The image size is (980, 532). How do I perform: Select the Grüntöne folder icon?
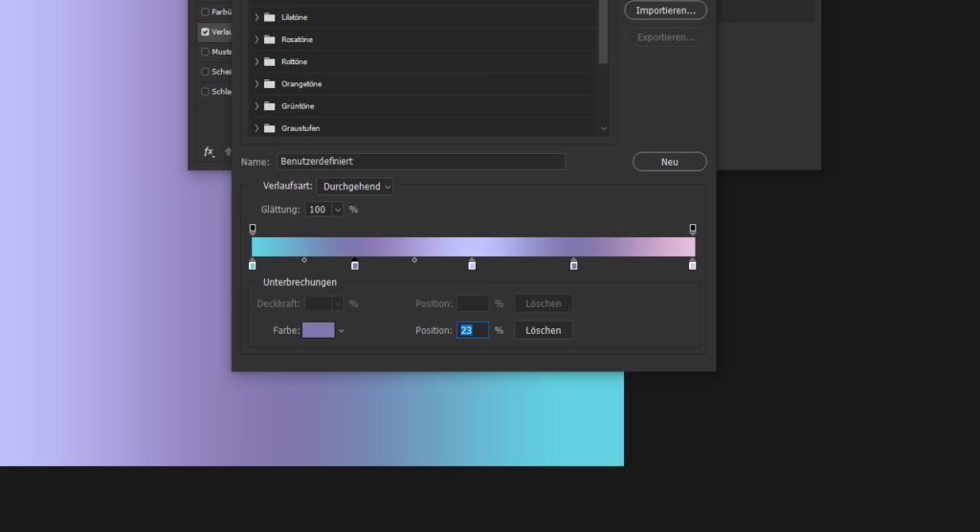click(269, 106)
